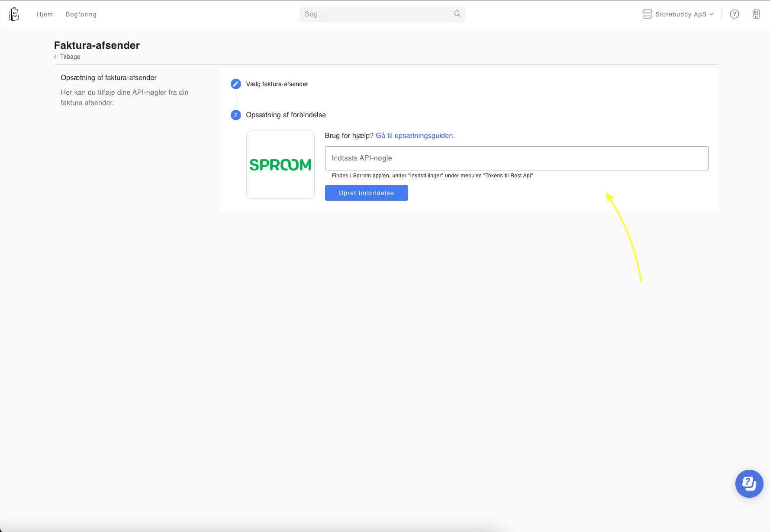Click the Sproom logo thumbnail
The width and height of the screenshot is (770, 532).
pyautogui.click(x=280, y=165)
